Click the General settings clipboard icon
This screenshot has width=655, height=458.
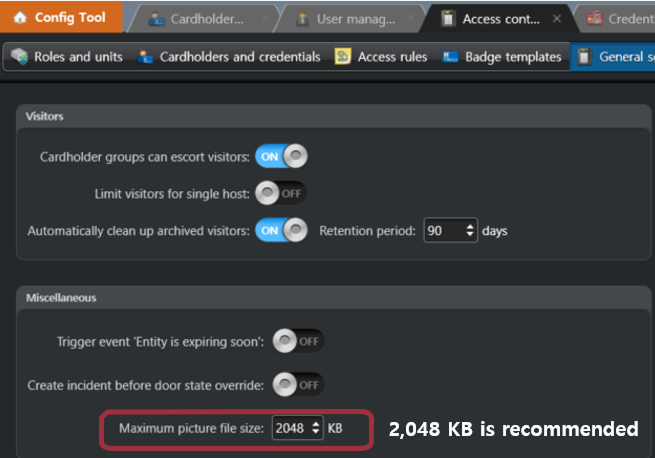[585, 57]
